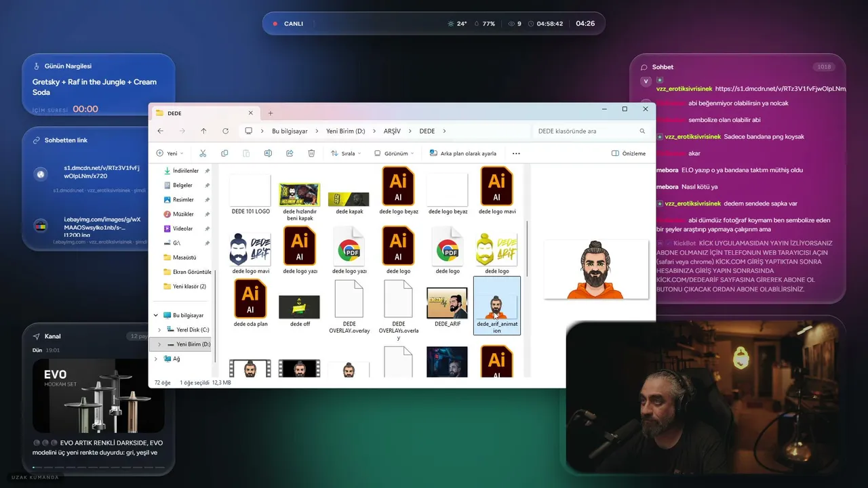Screen dimensions: 868x488
Task: Close the DEDE tab
Action: 250,113
